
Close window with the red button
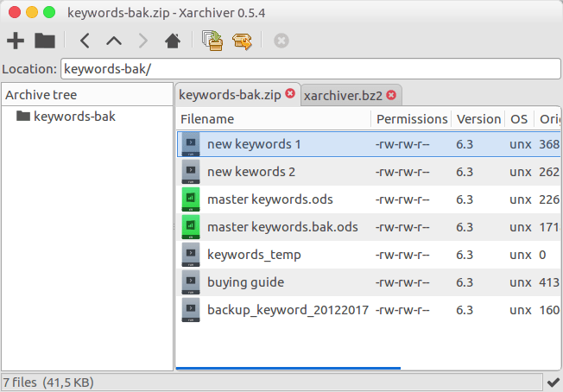tap(15, 12)
